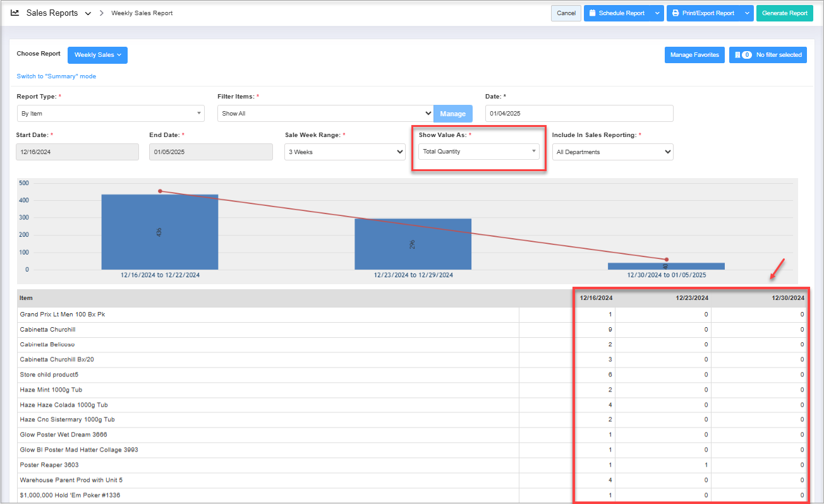Click the Item column header
Viewport: 824px width, 504px height.
coord(26,298)
